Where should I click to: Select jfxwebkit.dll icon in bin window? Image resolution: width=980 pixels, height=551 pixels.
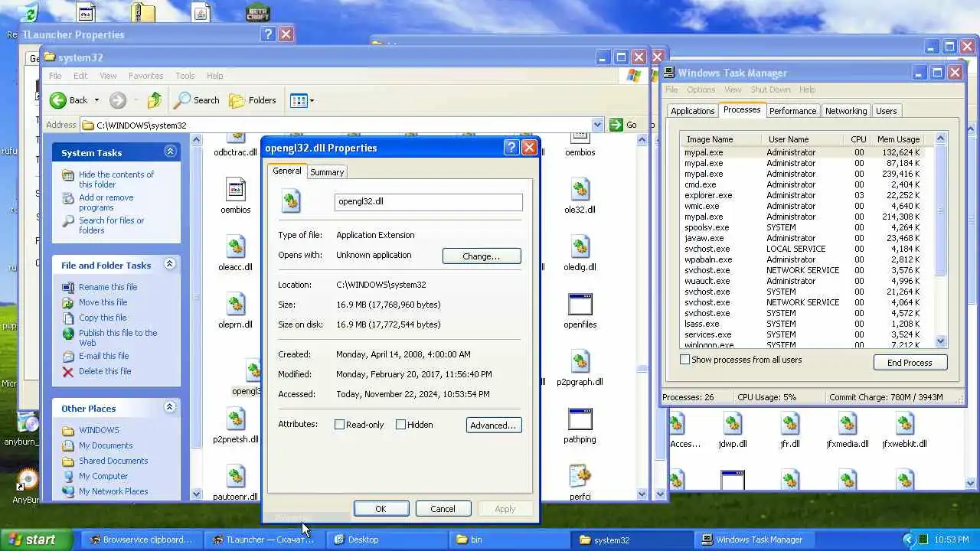click(905, 423)
